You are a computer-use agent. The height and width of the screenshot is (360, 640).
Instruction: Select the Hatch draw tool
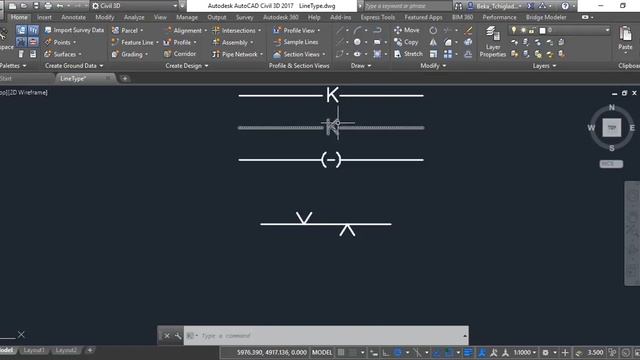tap(377, 54)
